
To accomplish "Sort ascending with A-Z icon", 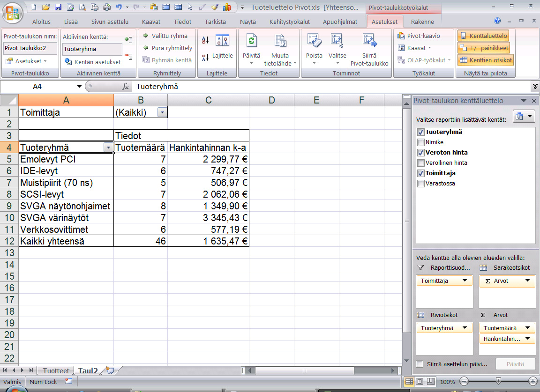I will 205,40.
